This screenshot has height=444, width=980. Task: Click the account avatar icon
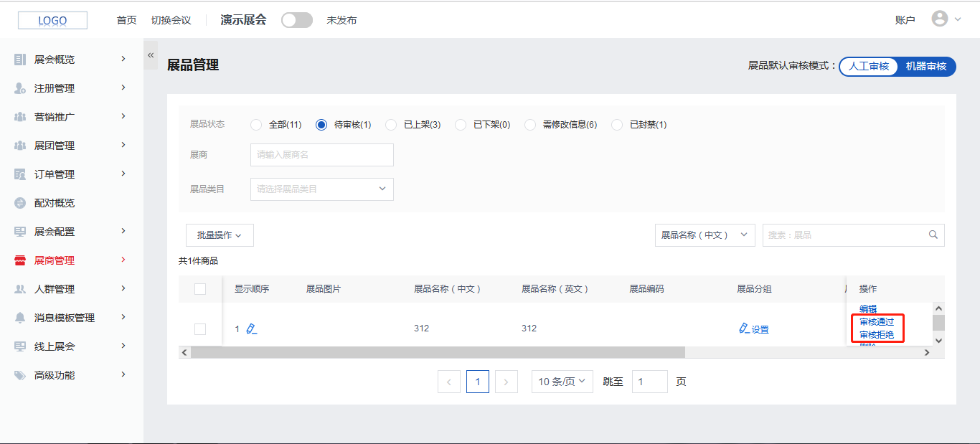(939, 19)
